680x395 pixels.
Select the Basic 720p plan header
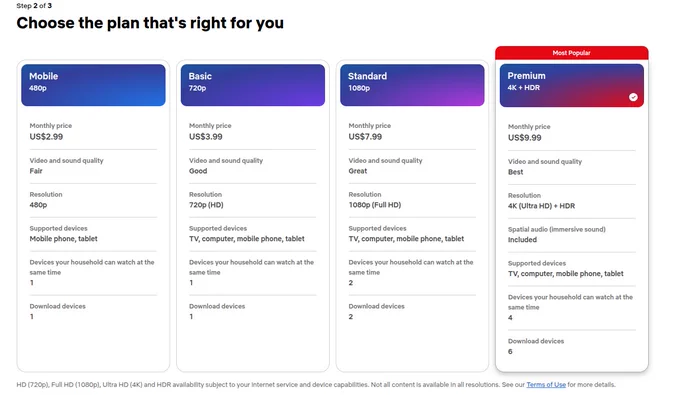(252, 85)
